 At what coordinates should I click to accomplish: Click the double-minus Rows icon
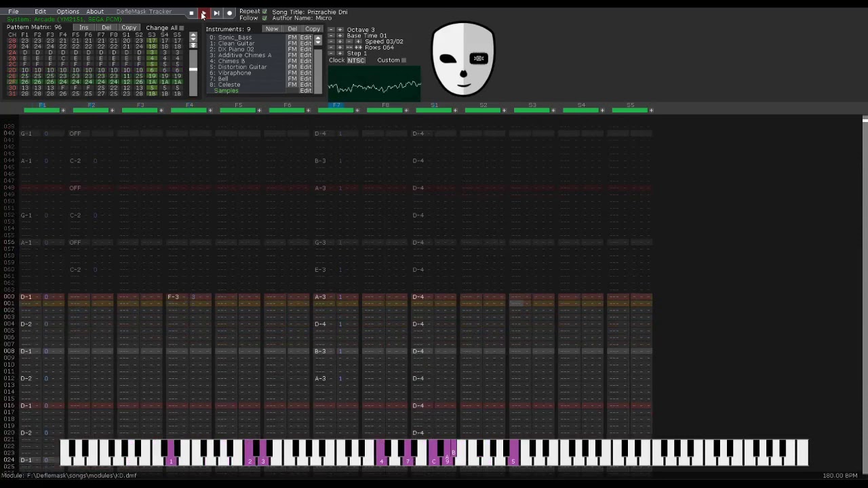[349, 47]
